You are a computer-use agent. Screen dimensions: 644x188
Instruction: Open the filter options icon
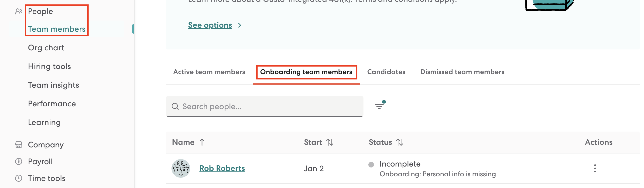click(x=379, y=106)
